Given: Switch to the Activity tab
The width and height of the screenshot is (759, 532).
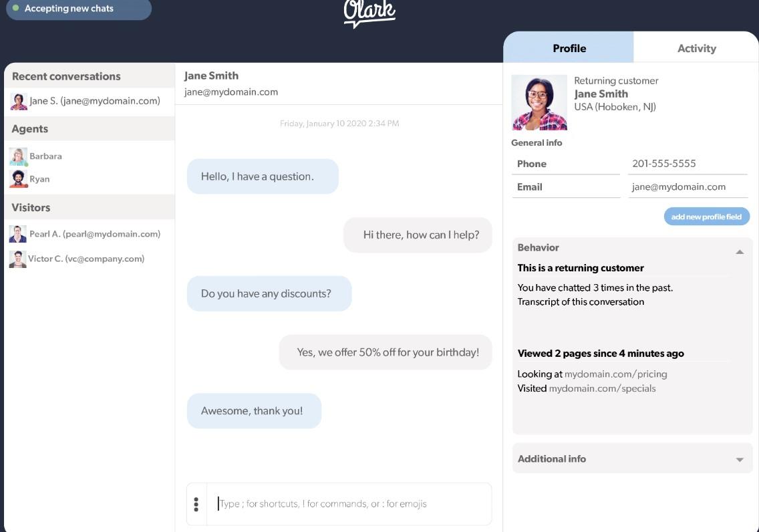Looking at the screenshot, I should [696, 48].
